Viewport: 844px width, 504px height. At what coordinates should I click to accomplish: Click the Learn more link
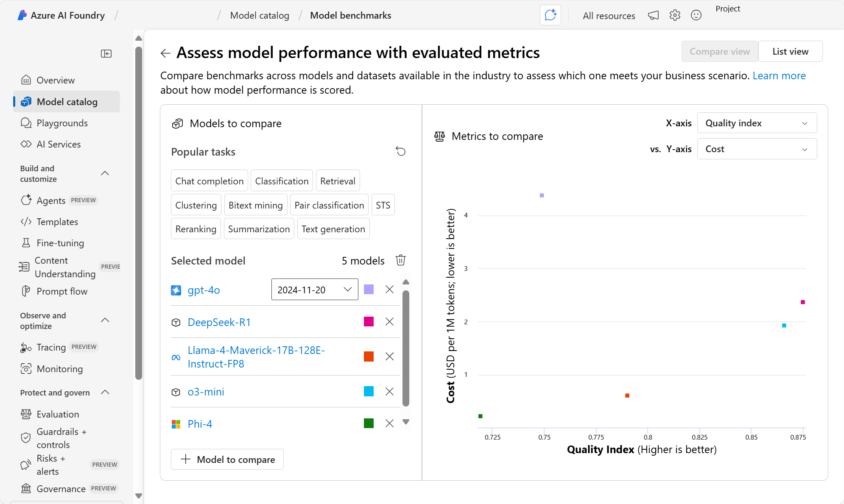click(x=779, y=75)
